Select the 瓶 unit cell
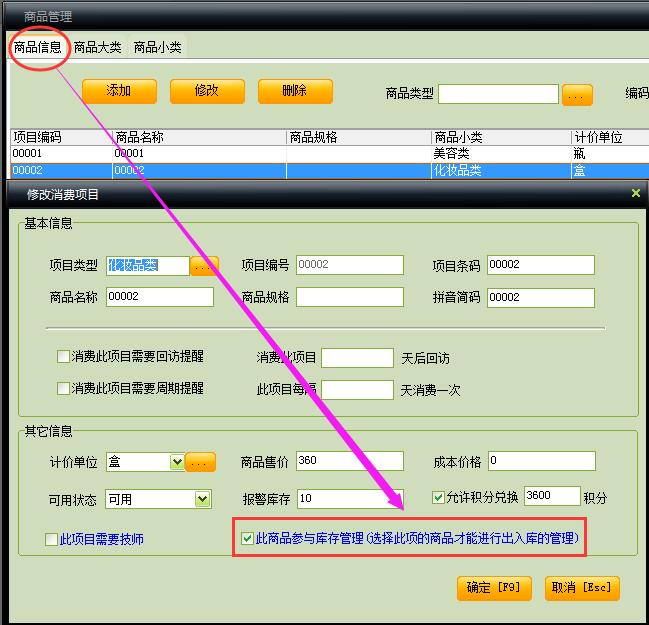The width and height of the screenshot is (649, 625). pos(610,154)
